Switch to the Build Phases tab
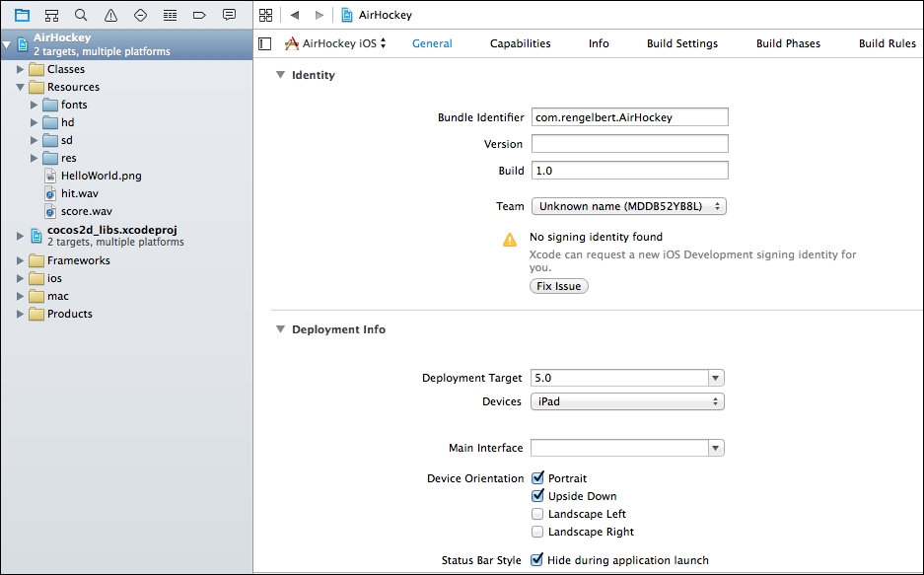The image size is (924, 575). click(789, 43)
